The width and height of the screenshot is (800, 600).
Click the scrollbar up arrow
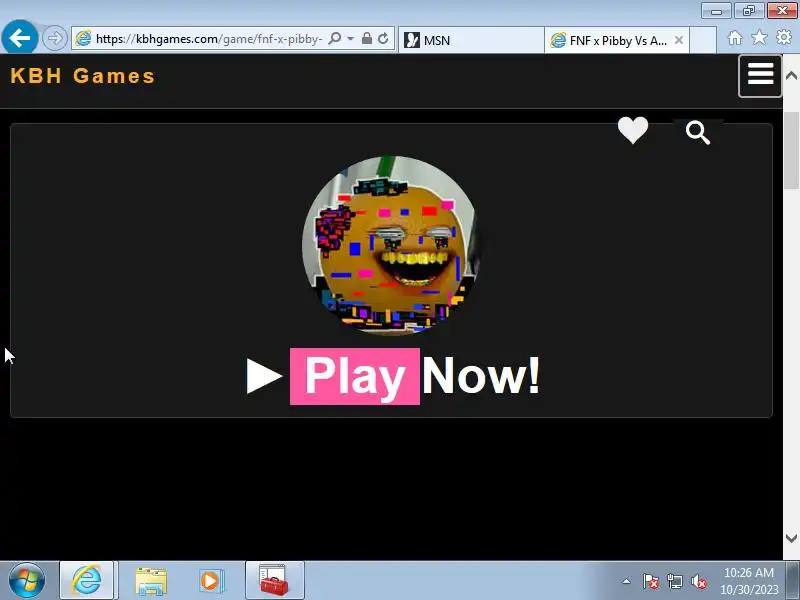point(791,76)
